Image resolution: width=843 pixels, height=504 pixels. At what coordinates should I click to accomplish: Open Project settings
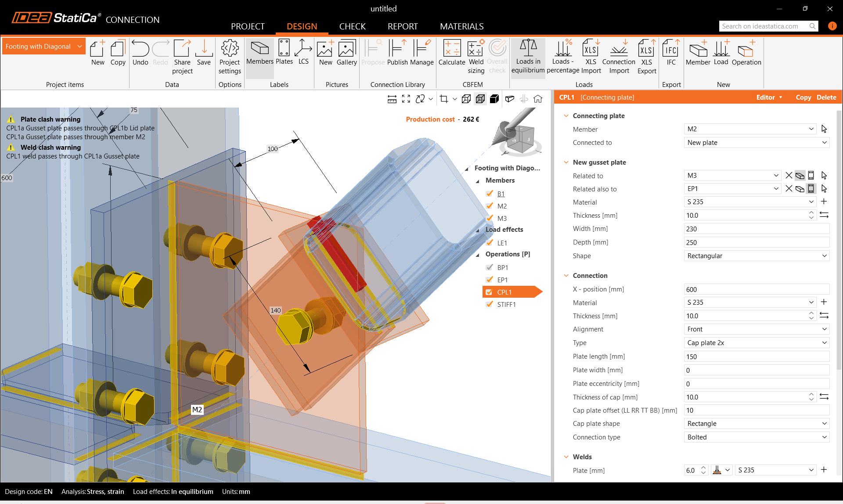coord(230,57)
